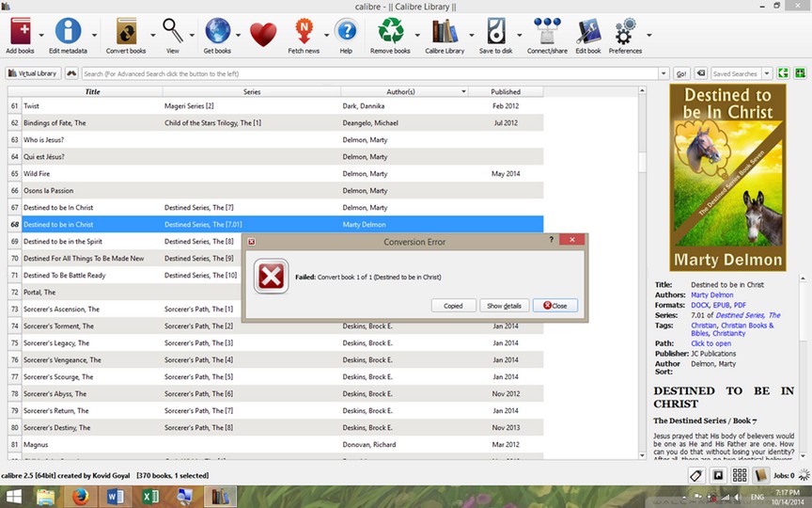812x508 pixels.
Task: Open the EPUB format link
Action: [721, 306]
